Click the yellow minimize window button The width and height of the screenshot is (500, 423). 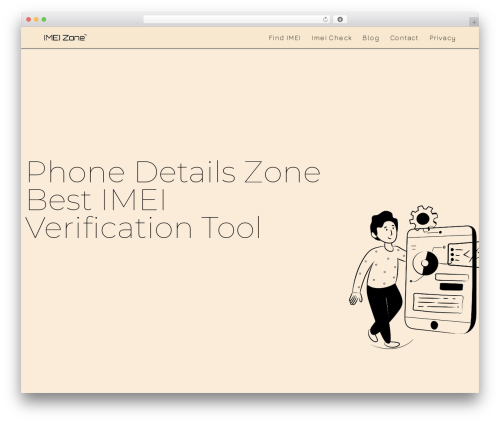36,19
